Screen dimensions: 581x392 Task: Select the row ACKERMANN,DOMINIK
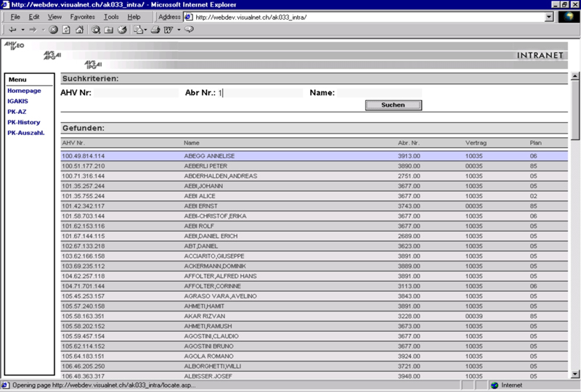coord(314,266)
